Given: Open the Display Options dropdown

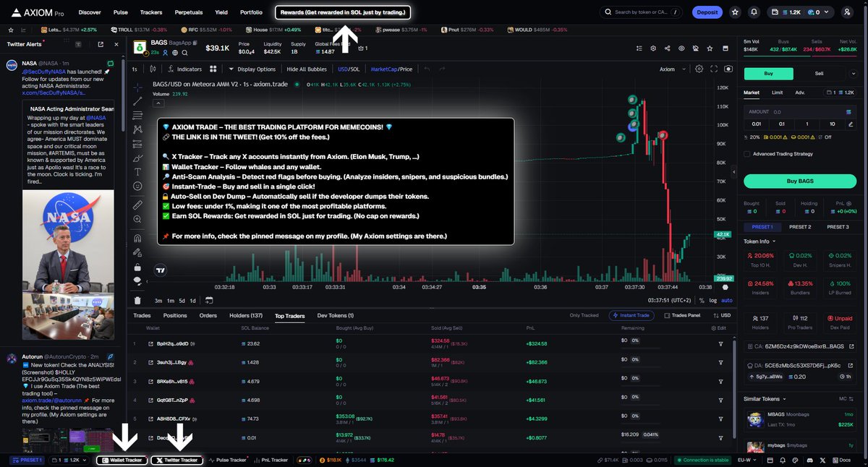Looking at the screenshot, I should [x=252, y=69].
